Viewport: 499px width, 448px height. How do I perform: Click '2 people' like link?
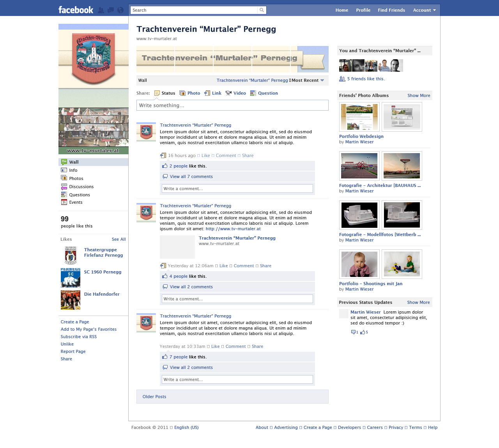tap(179, 166)
